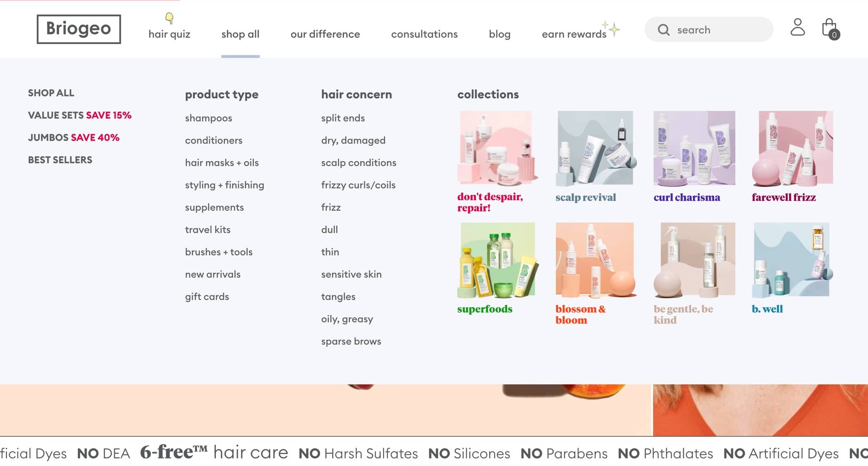Image resolution: width=868 pixels, height=466 pixels.
Task: Click the Briogeo logo
Action: [78, 29]
